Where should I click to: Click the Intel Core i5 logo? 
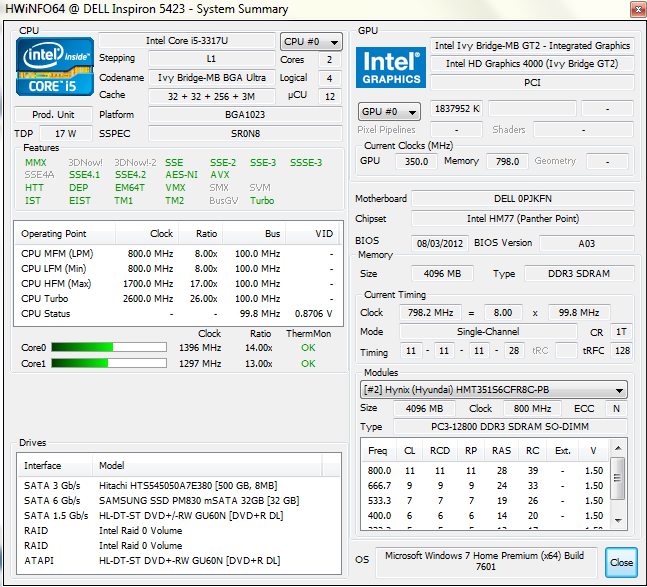pyautogui.click(x=55, y=67)
